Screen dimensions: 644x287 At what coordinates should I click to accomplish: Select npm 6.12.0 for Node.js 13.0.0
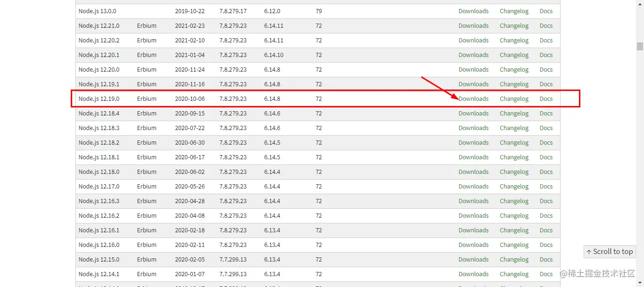272,11
